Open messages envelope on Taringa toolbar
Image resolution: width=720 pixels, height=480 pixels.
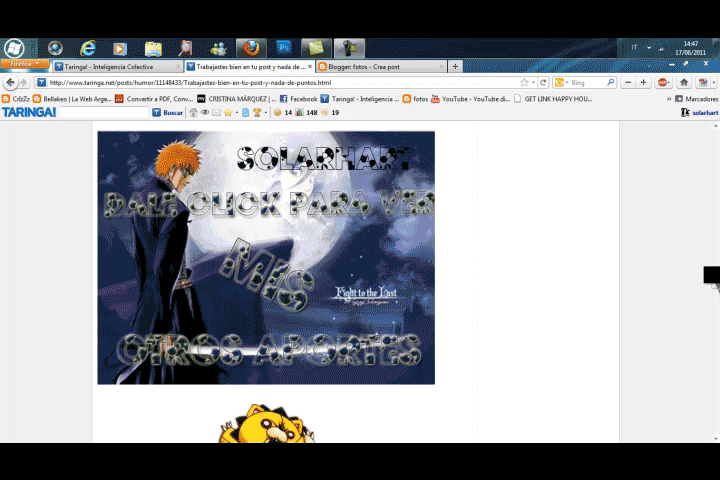(216, 113)
